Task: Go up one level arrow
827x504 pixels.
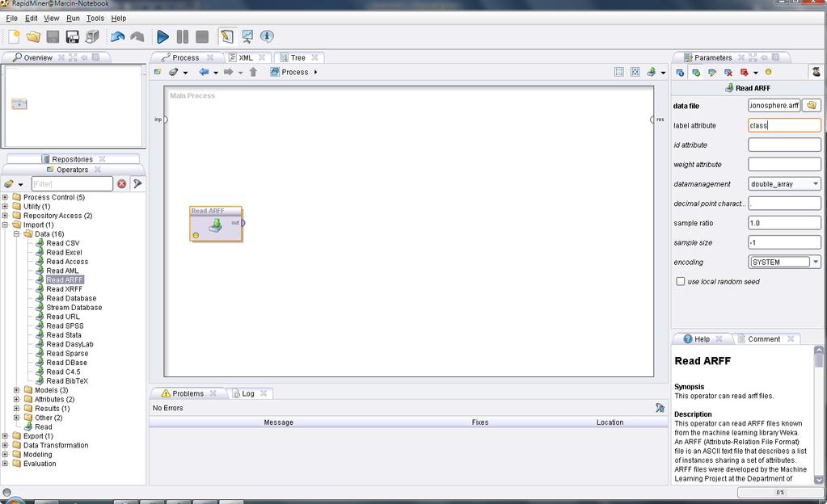Action: coord(253,72)
